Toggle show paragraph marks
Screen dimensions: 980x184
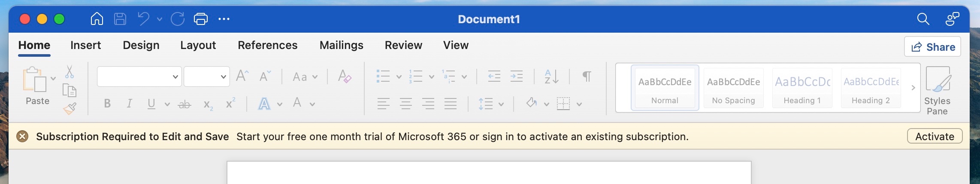587,77
